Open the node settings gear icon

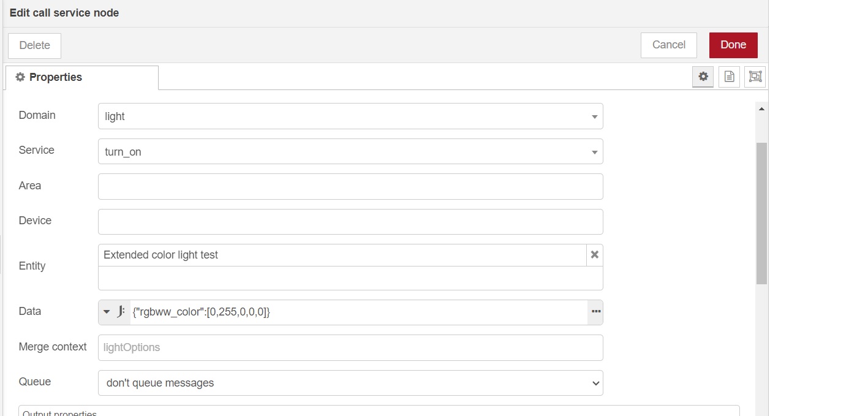click(x=703, y=76)
